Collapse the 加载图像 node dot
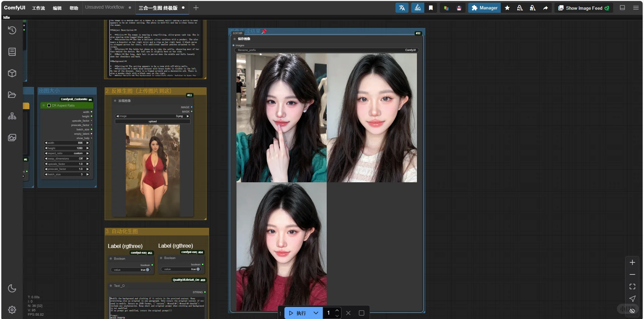Viewport: 644px width, 319px height. (115, 101)
